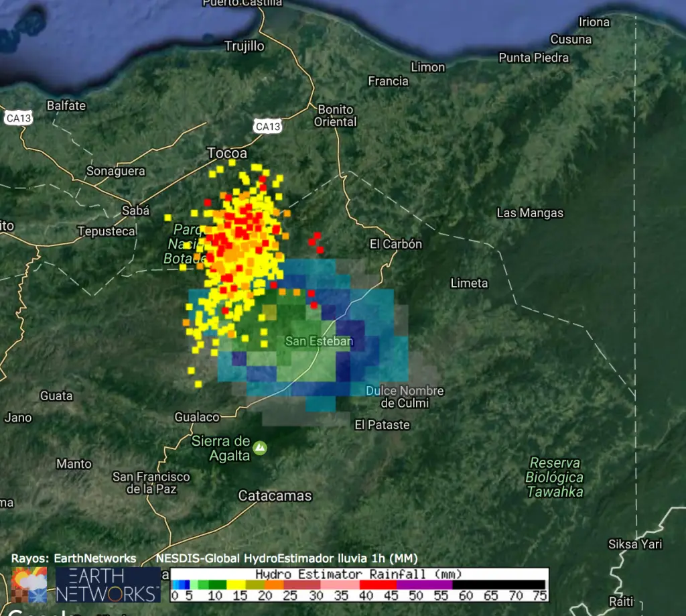
Task: Click the weather icon logo at bottom left
Action: [29, 584]
